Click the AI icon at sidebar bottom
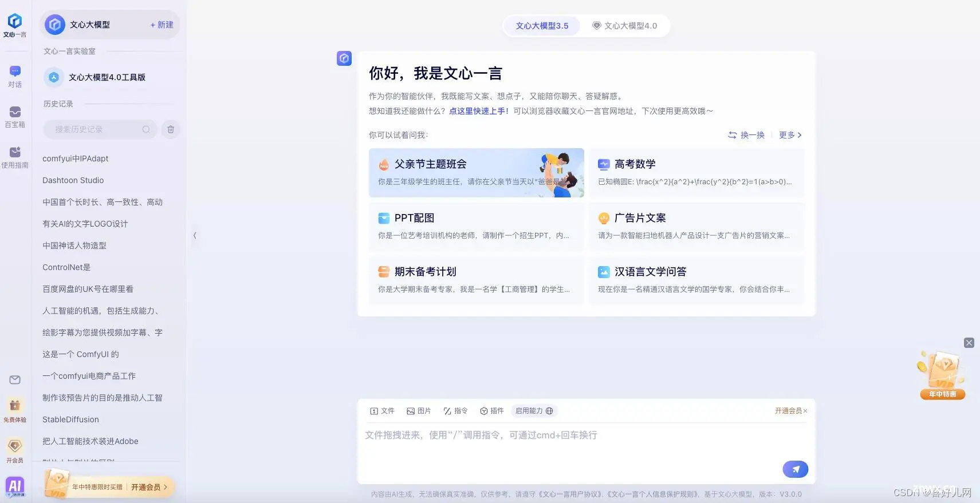Viewport: 980px width, 503px height. pos(15,486)
